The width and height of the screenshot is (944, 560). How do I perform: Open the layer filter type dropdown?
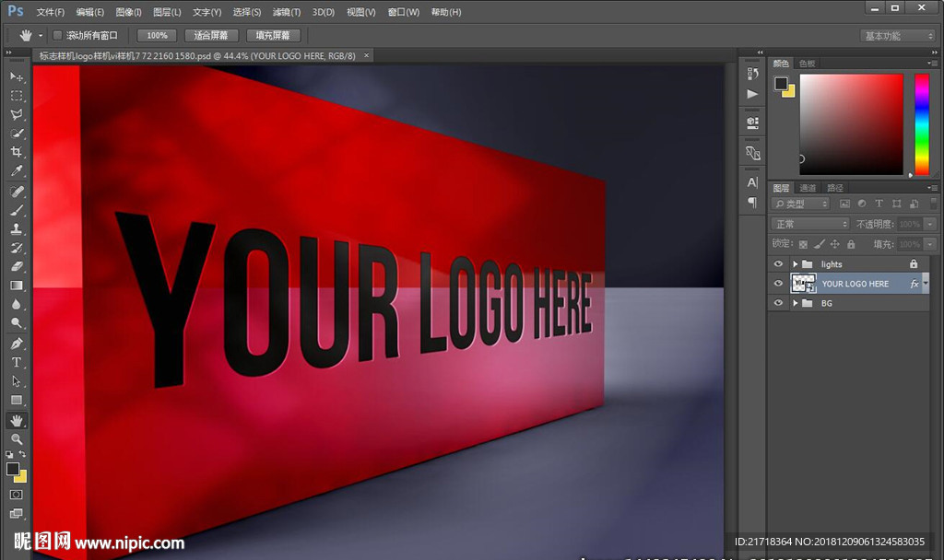tap(801, 204)
